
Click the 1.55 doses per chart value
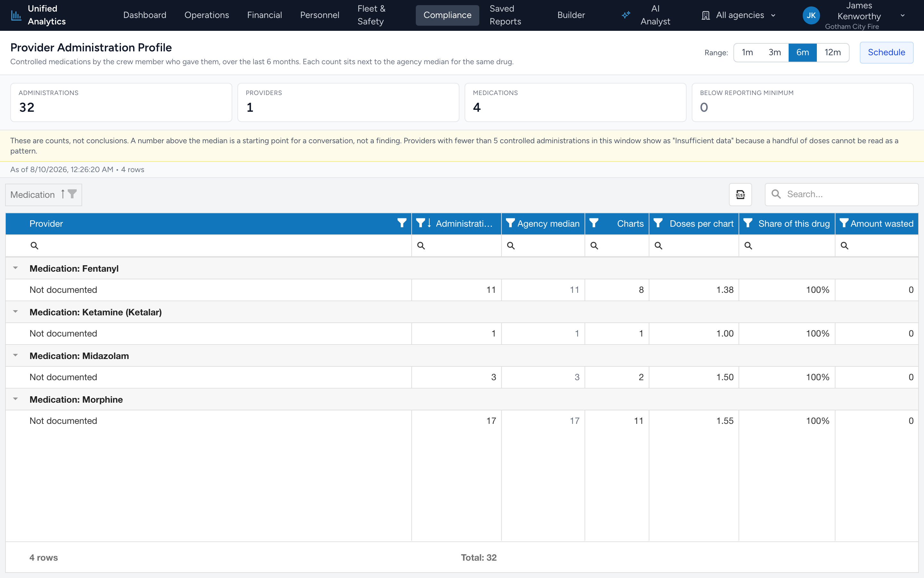click(725, 421)
